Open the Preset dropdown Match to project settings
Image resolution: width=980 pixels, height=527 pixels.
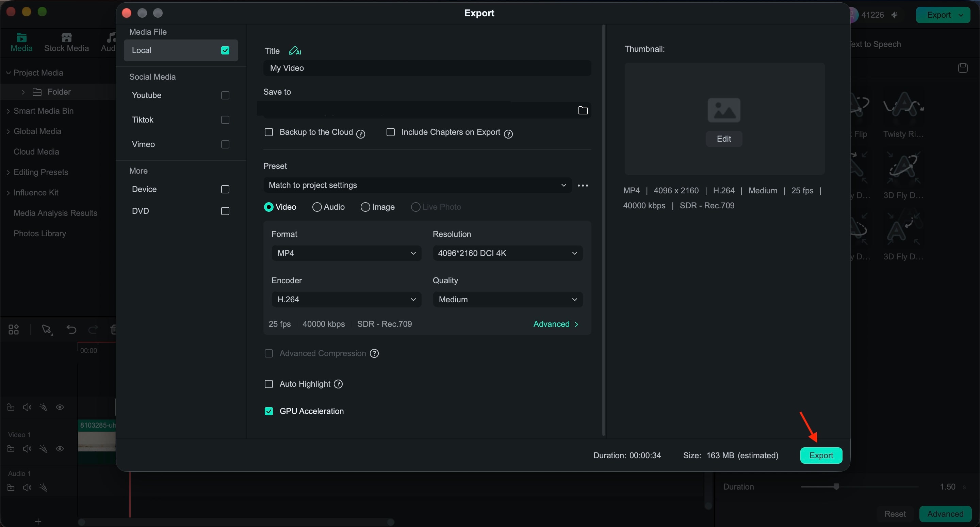[x=417, y=185]
